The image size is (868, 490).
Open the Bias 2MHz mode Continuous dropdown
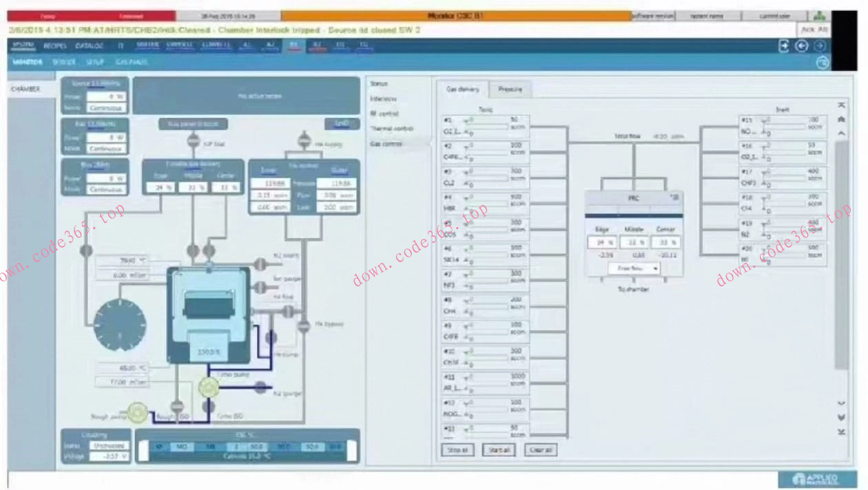coord(106,189)
